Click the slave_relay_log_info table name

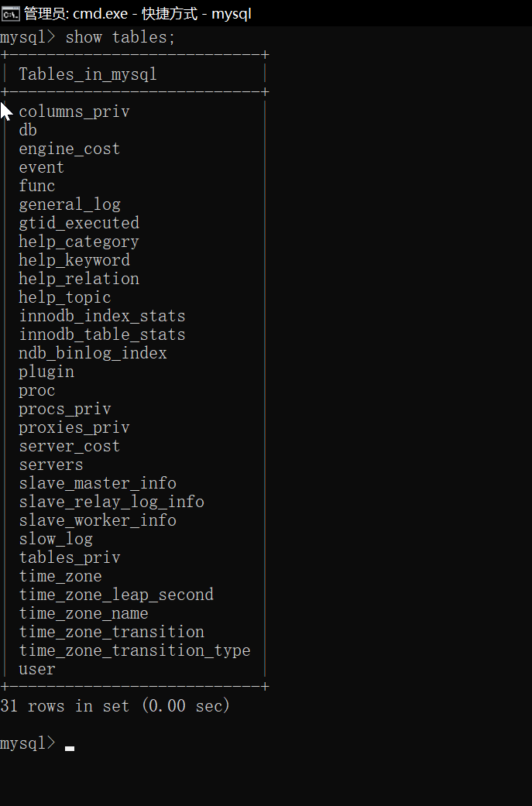pos(112,502)
